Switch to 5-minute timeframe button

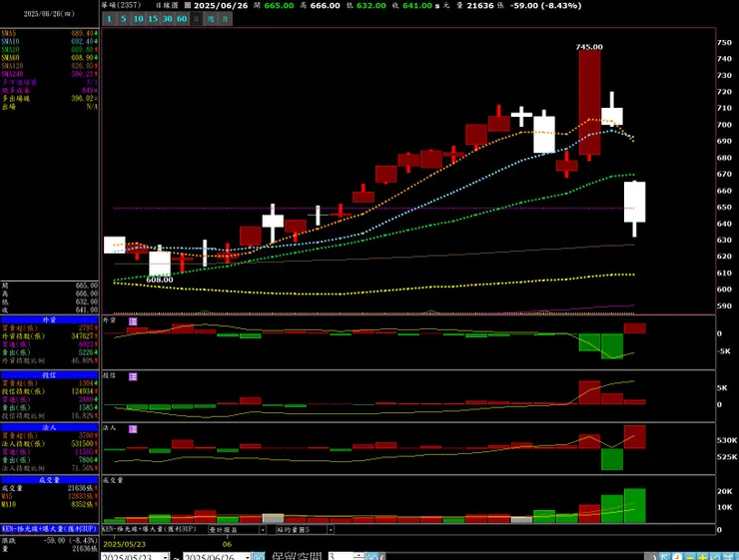[x=124, y=19]
